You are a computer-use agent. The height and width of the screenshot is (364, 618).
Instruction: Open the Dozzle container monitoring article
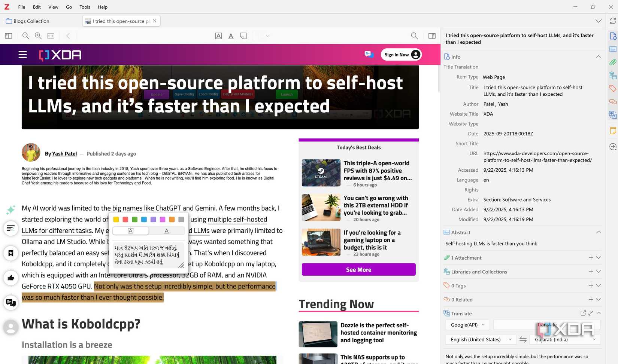(378, 333)
